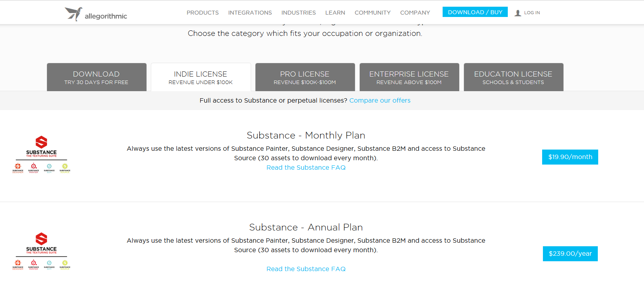Open the Learn navigation menu
This screenshot has width=644, height=294.
coord(335,13)
